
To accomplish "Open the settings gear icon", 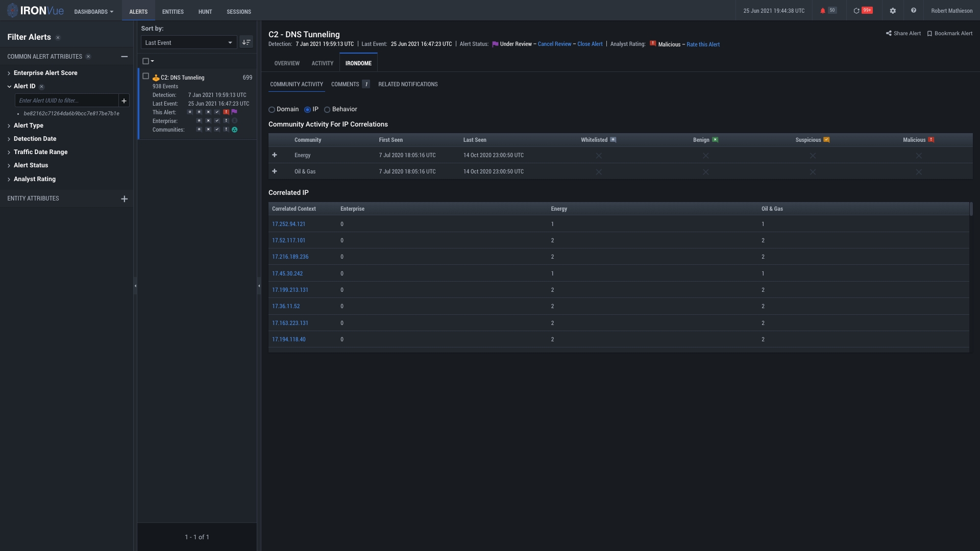I will click(893, 11).
